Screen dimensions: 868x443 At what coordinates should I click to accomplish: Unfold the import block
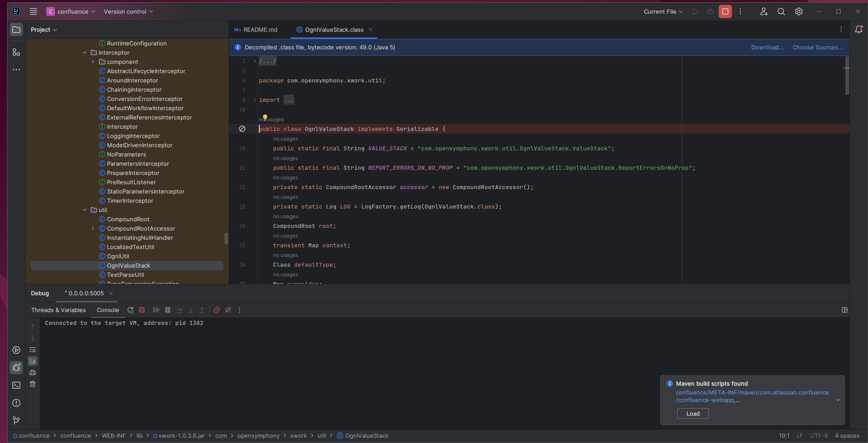[255, 100]
